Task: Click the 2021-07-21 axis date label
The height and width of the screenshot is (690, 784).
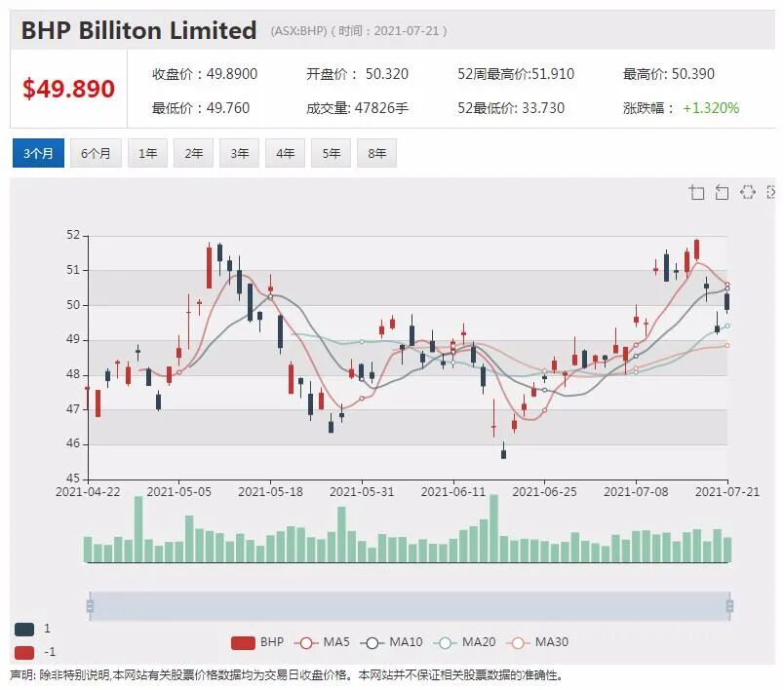Action: pyautogui.click(x=727, y=491)
